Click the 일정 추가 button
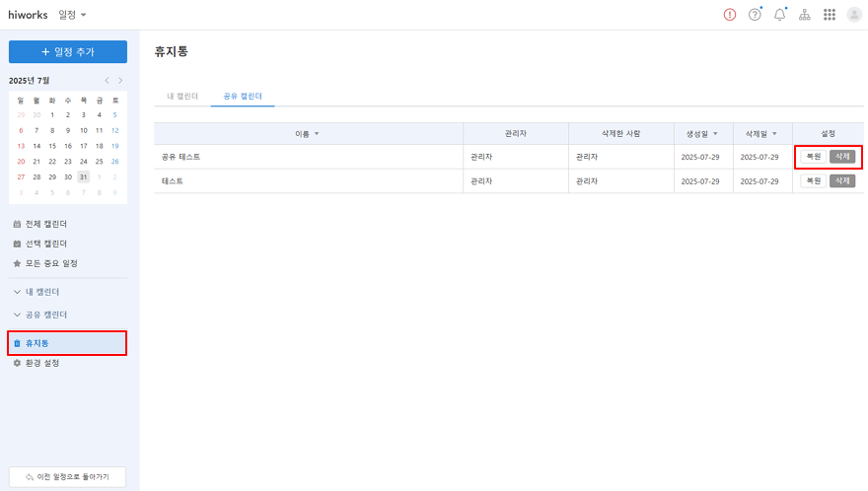 (x=67, y=52)
